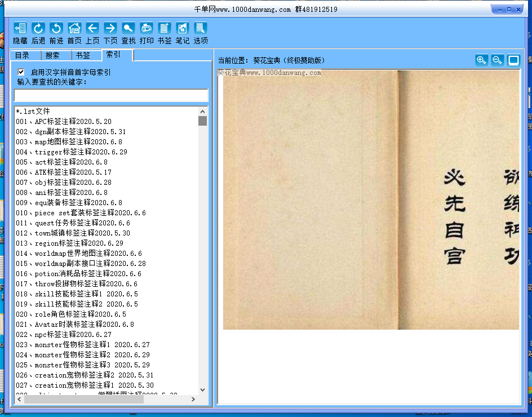Click the index list scroll up arrow
532x417 pixels.
pos(202,111)
